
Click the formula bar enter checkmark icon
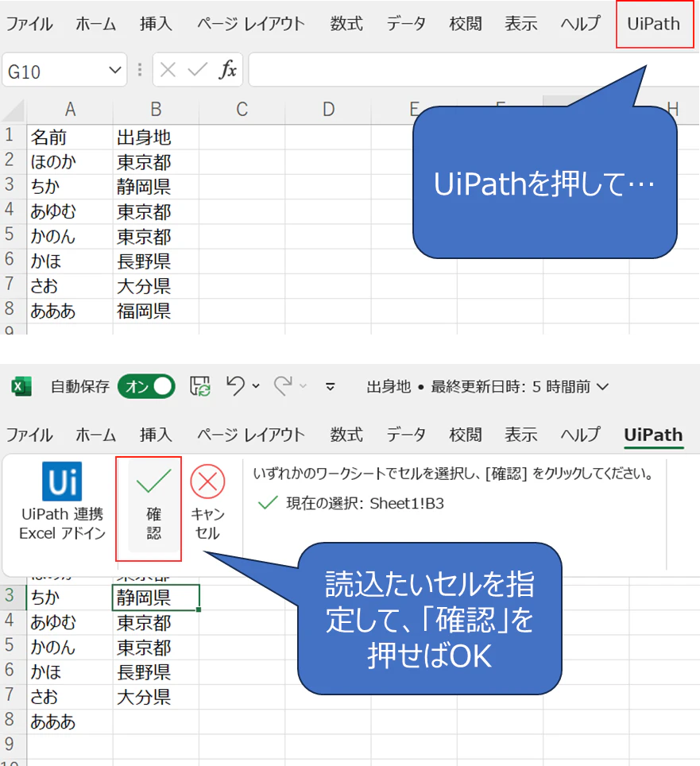[x=197, y=70]
